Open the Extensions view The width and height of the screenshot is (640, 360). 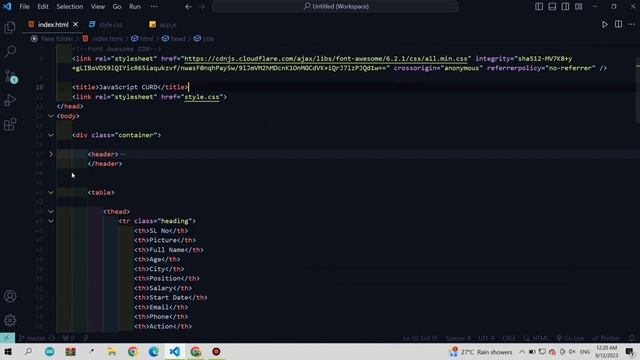coord(10,124)
